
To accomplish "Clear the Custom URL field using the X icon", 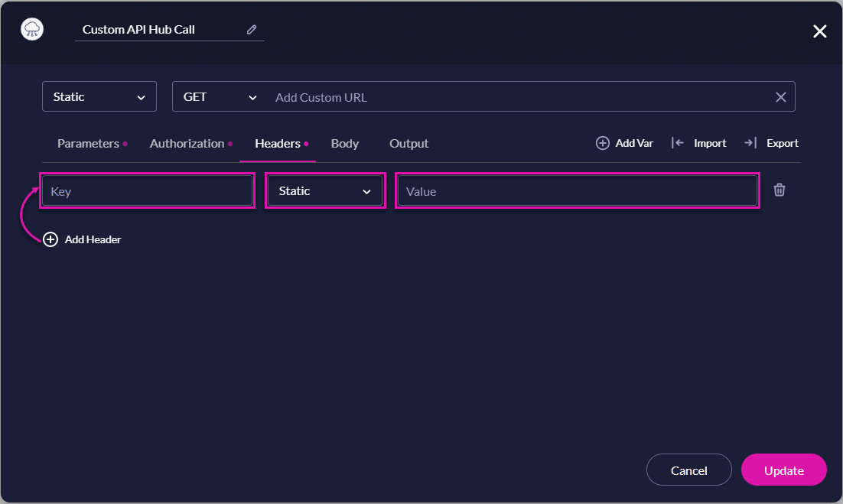I will pyautogui.click(x=780, y=96).
